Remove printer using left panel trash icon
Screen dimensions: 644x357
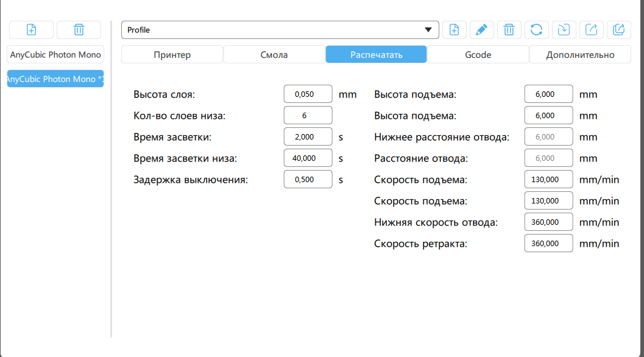[79, 30]
